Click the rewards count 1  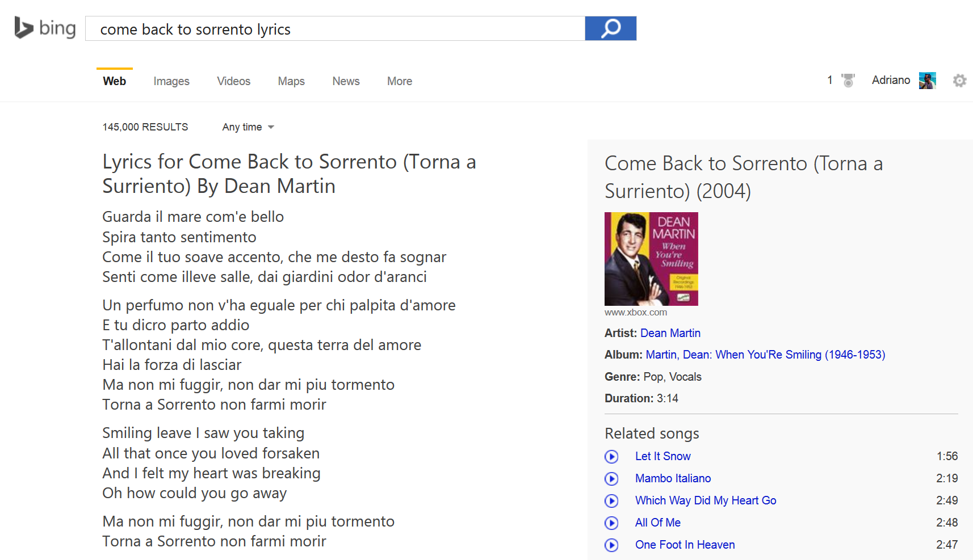click(x=829, y=80)
